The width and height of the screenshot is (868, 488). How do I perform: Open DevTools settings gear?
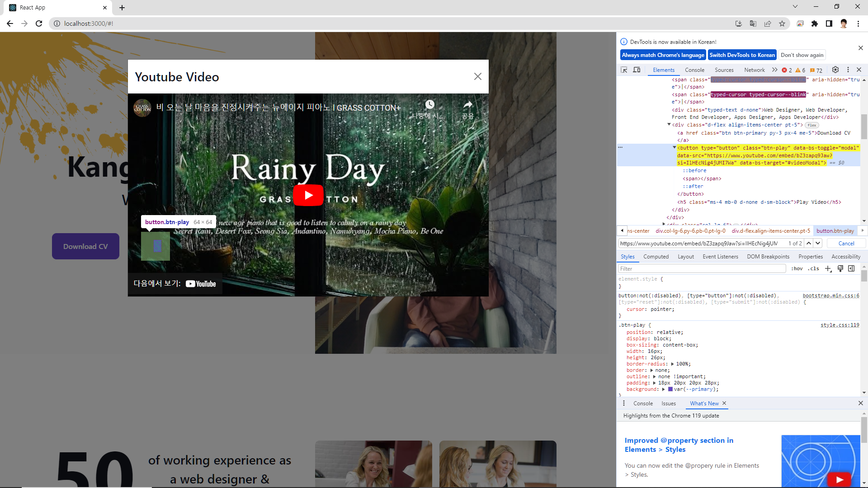[835, 70]
